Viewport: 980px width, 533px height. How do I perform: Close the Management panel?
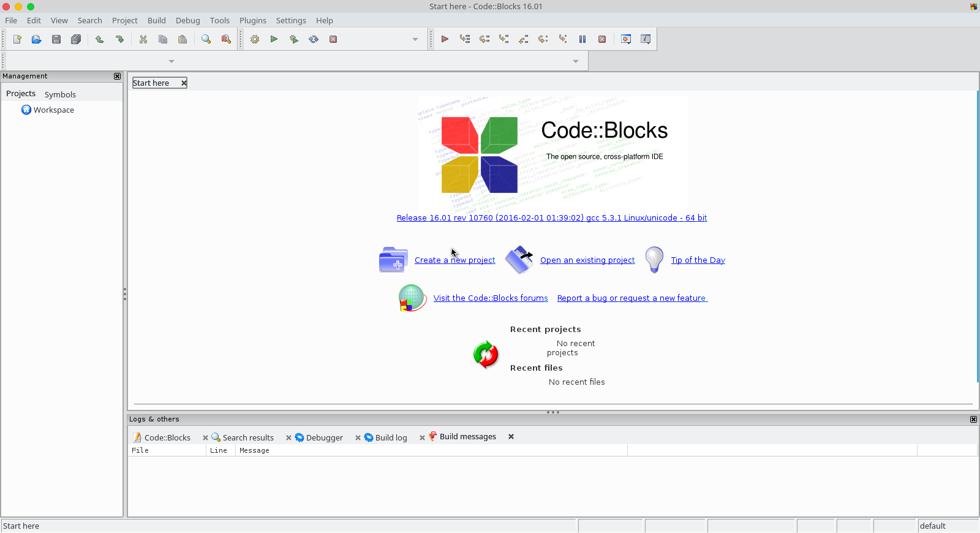117,76
